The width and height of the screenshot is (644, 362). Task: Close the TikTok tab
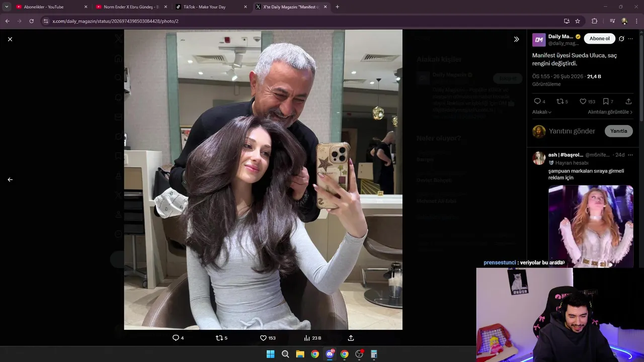(246, 7)
